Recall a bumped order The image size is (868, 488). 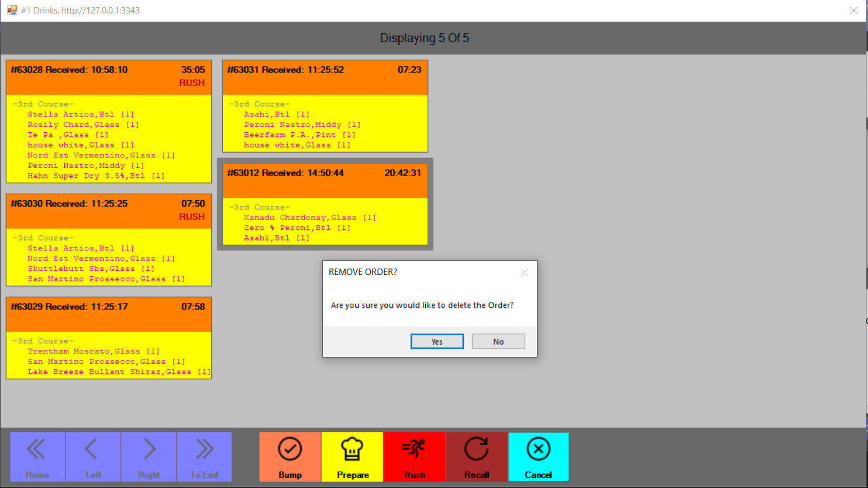click(476, 449)
